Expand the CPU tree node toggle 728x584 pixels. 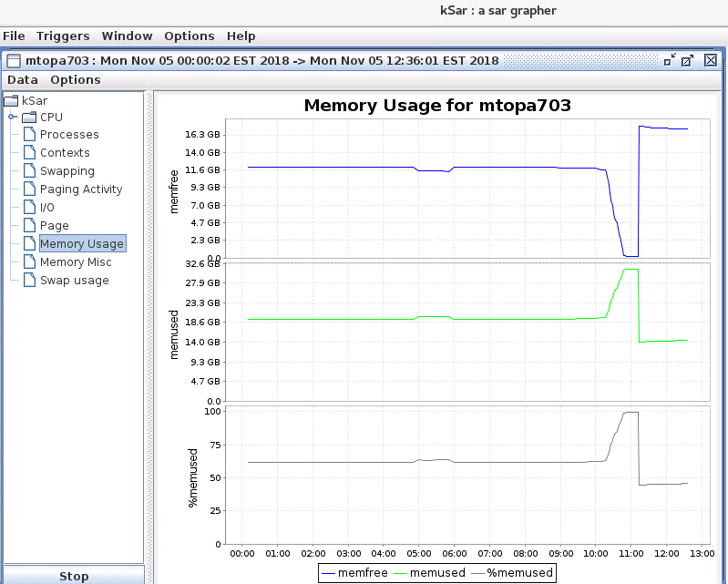[x=13, y=117]
